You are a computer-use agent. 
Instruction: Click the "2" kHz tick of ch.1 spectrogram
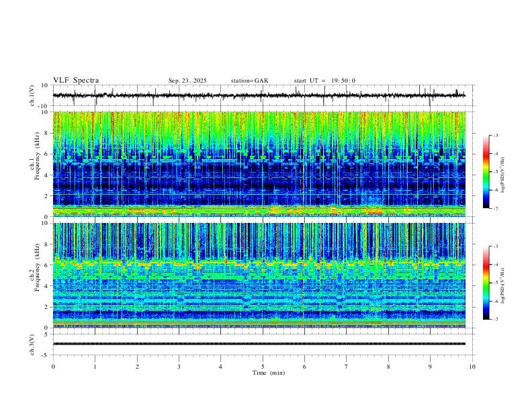coord(47,195)
